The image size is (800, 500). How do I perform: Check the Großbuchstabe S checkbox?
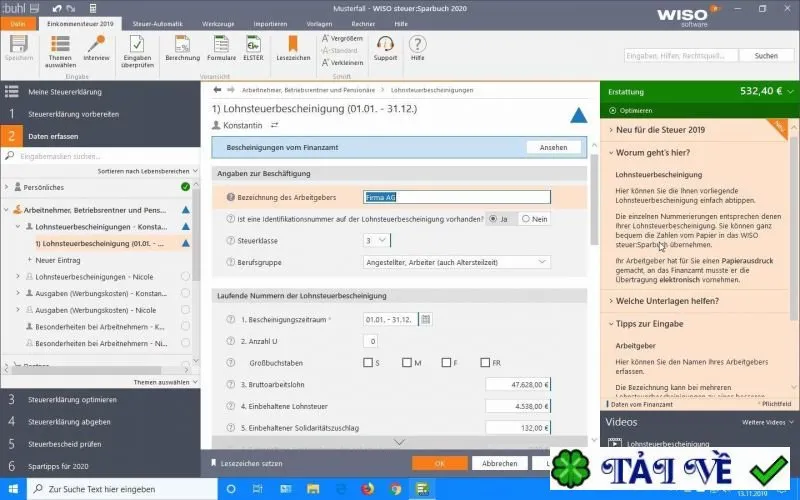(x=368, y=363)
